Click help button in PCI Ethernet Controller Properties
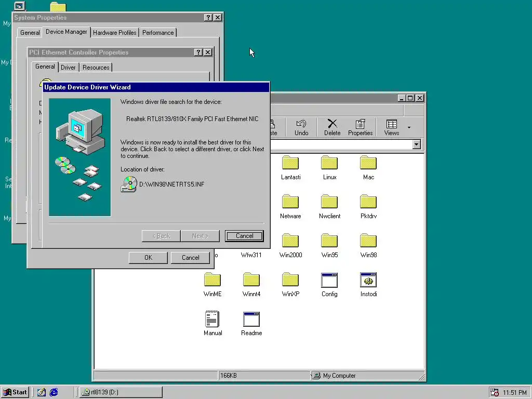 [x=198, y=52]
